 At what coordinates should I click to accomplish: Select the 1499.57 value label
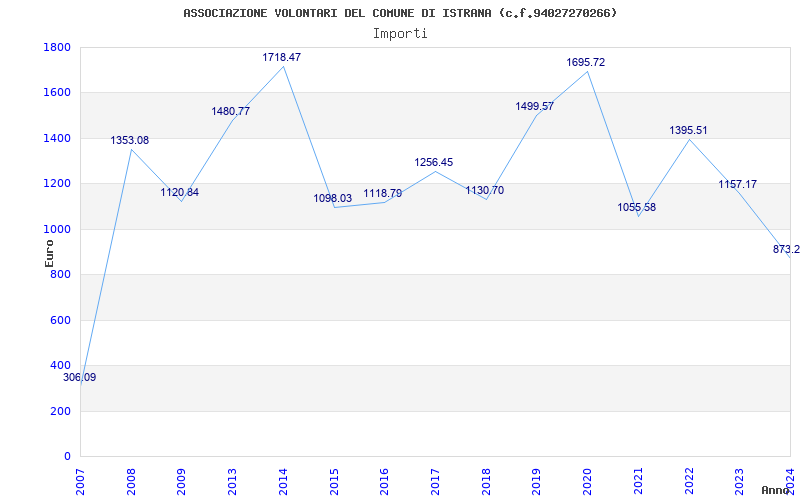coord(535,107)
